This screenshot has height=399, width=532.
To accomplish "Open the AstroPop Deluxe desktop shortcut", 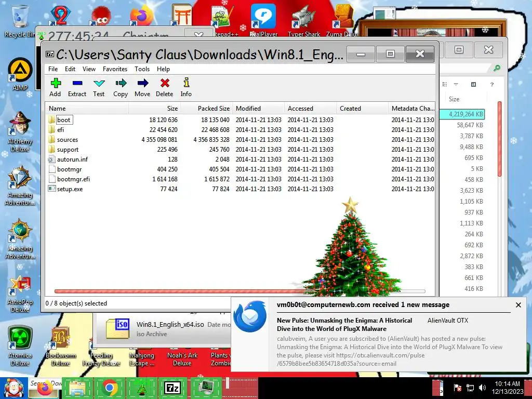I will (x=20, y=294).
